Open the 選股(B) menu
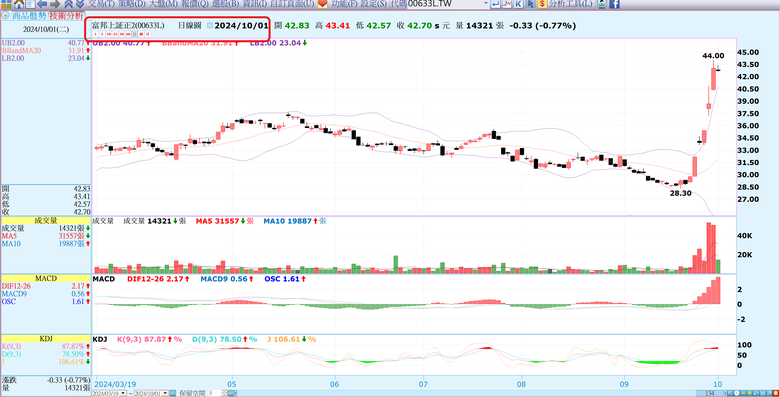Screen dimensions: 780x397 pyautogui.click(x=225, y=4)
